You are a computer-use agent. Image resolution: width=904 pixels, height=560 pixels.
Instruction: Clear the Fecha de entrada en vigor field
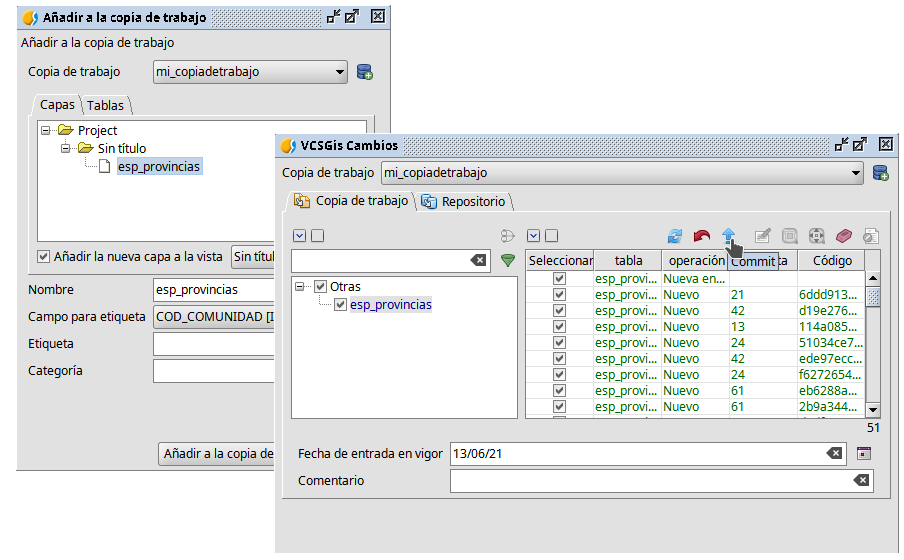[834, 453]
